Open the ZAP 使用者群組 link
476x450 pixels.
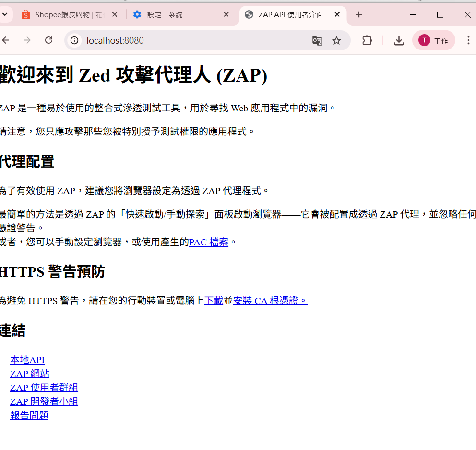click(x=44, y=388)
